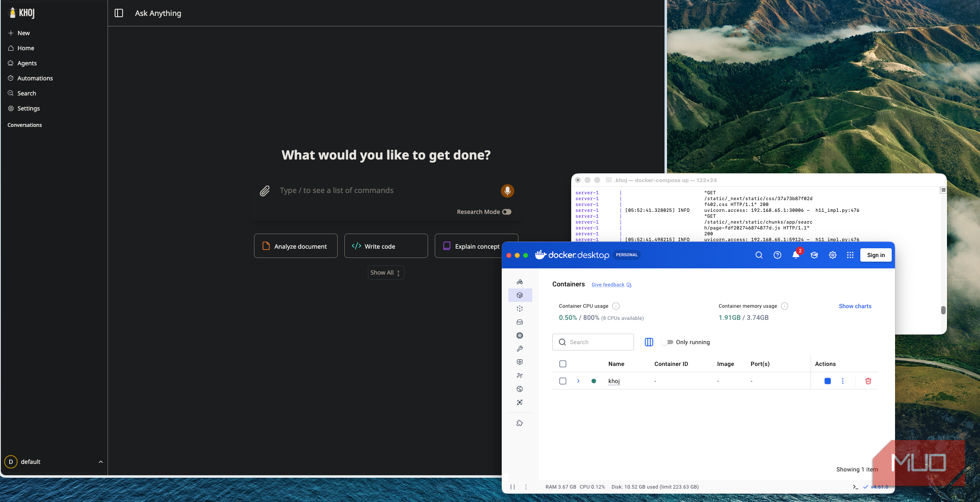Click the attachment paperclip in Khoj chat box
The height and width of the screenshot is (502, 980).
pyautogui.click(x=264, y=191)
